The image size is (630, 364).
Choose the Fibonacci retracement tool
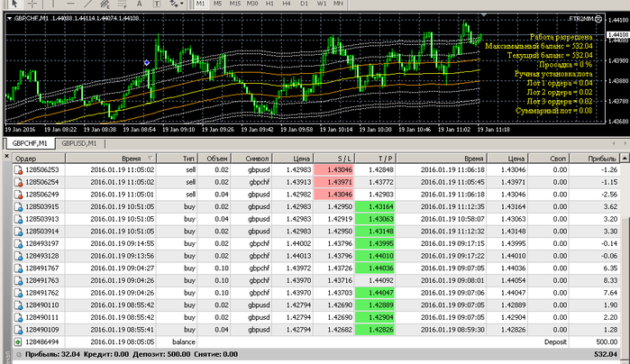click(x=123, y=4)
